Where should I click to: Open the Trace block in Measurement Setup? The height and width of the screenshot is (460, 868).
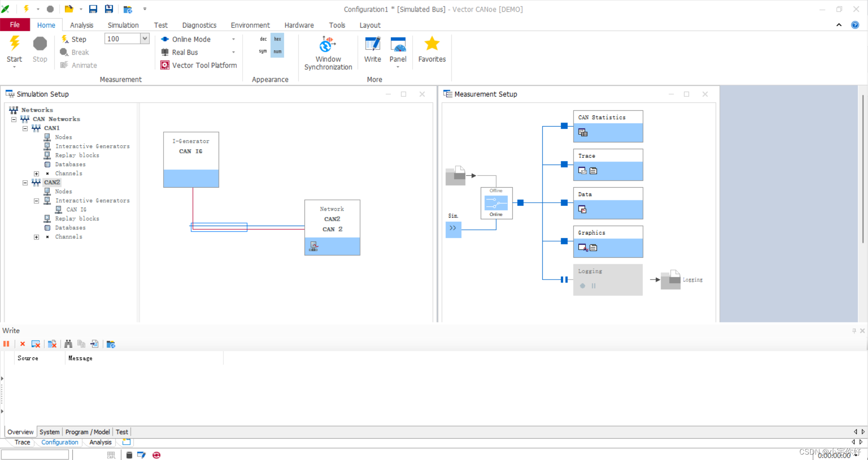click(x=608, y=165)
